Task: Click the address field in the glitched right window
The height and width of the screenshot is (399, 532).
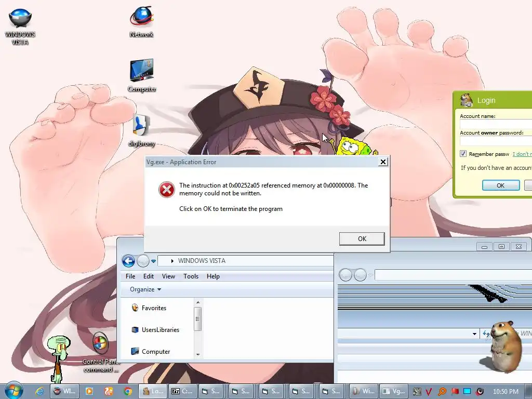Action: click(x=453, y=275)
